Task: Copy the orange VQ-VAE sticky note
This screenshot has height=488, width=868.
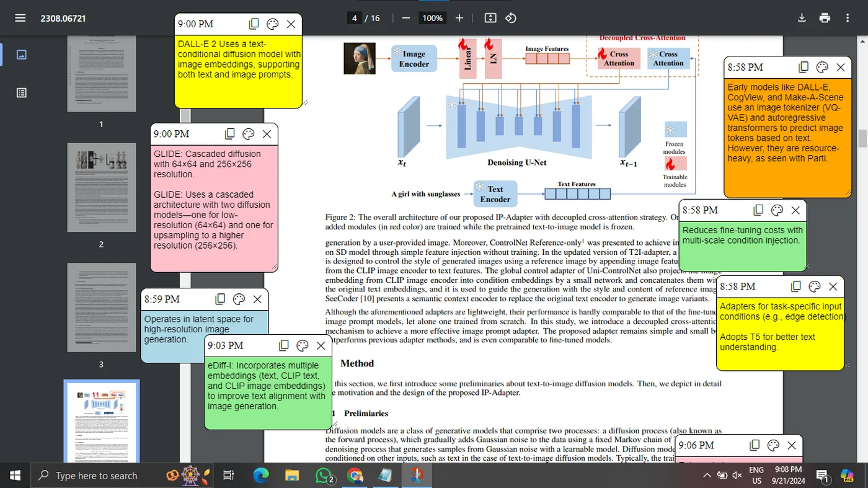Action: pyautogui.click(x=804, y=67)
